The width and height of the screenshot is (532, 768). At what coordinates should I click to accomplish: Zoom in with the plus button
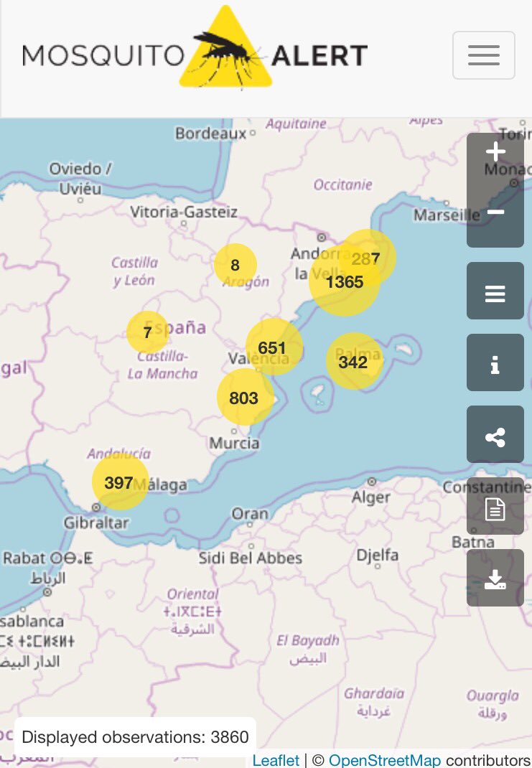click(x=495, y=152)
